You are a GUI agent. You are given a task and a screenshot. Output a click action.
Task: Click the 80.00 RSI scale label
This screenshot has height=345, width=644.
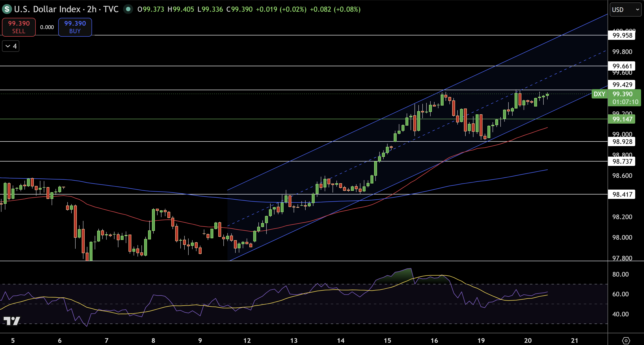[621, 274]
